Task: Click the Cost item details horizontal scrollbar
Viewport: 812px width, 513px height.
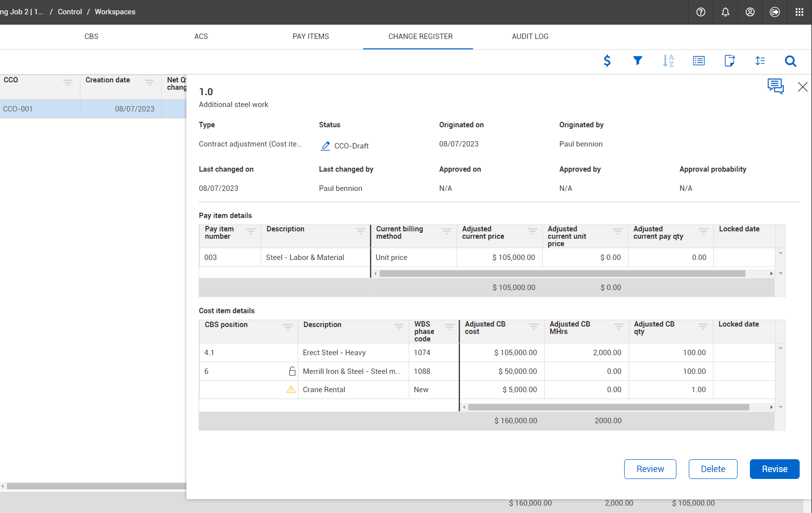Action: (608, 407)
